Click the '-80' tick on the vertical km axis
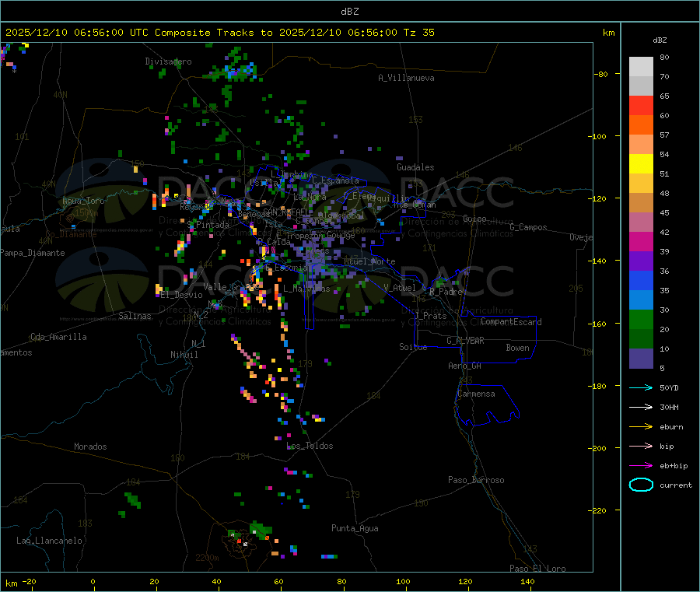The image size is (700, 592). [600, 74]
